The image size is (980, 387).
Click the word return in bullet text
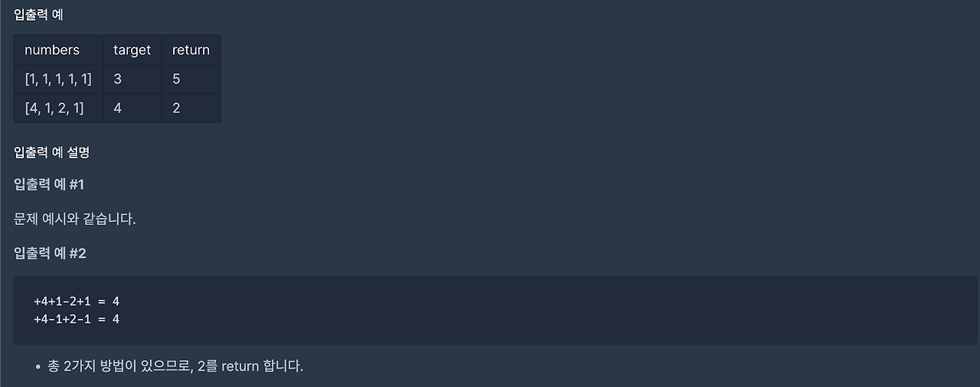click(x=240, y=366)
